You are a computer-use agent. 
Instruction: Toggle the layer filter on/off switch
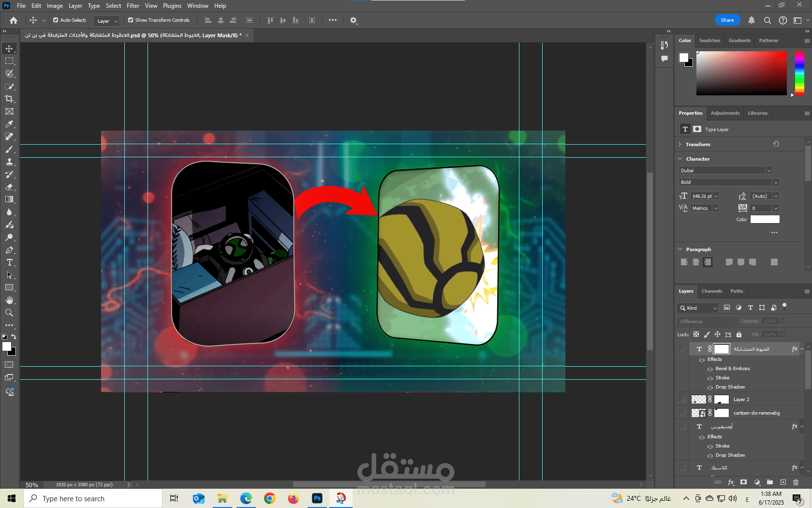(x=784, y=306)
